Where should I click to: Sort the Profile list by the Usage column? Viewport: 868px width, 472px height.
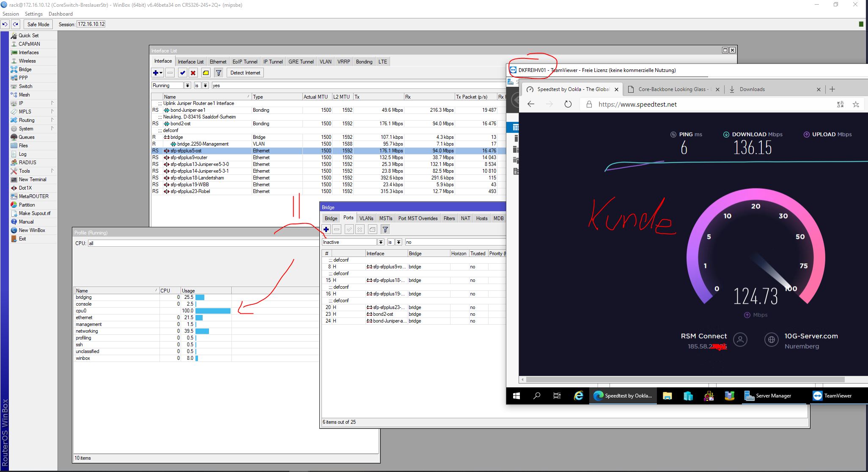[x=206, y=291]
